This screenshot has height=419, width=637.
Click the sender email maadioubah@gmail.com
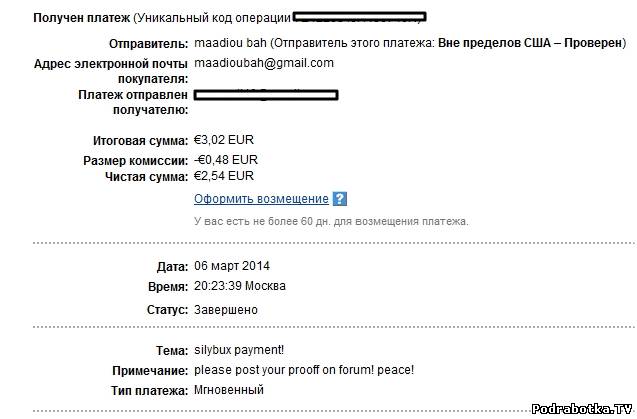coord(263,63)
